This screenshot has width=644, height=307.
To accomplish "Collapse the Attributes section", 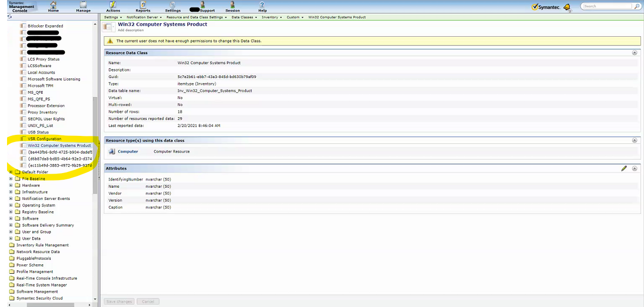I will click(x=634, y=169).
